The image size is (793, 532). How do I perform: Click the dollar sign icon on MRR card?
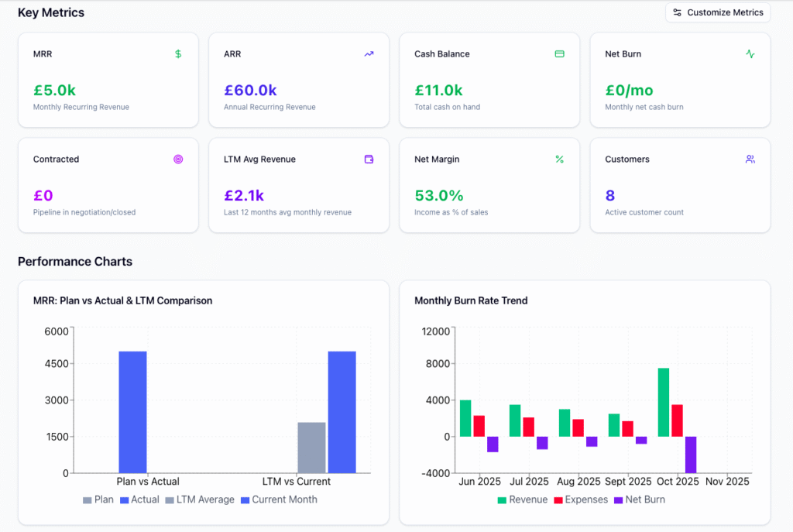pos(178,54)
